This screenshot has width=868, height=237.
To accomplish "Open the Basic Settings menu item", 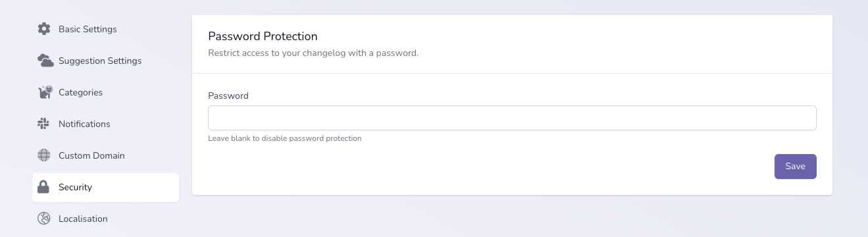I will point(105,29).
